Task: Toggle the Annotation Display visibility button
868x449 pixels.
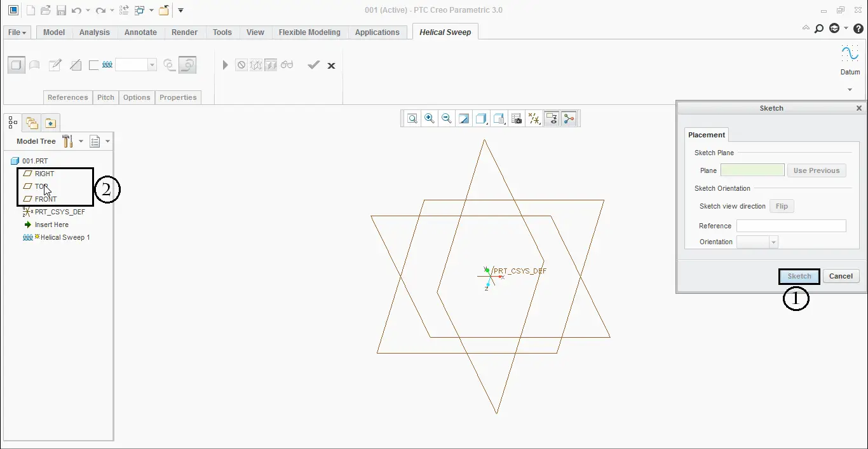Action: (x=552, y=118)
